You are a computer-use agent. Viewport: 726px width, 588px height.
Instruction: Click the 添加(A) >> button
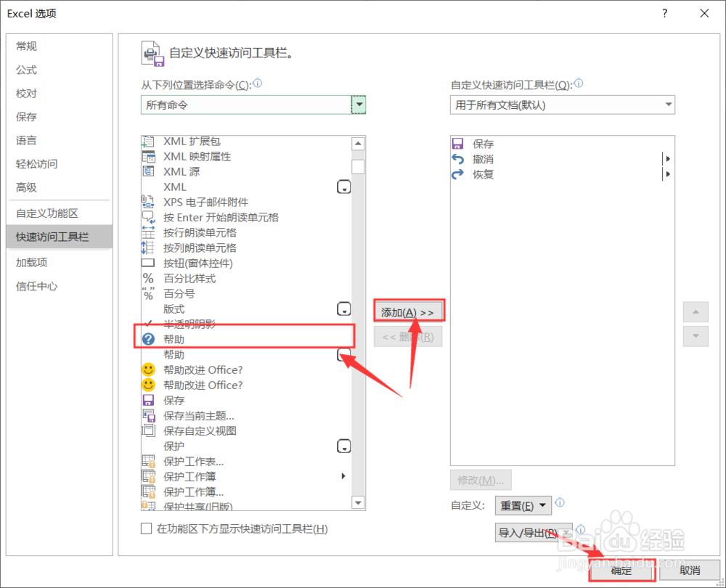click(408, 312)
